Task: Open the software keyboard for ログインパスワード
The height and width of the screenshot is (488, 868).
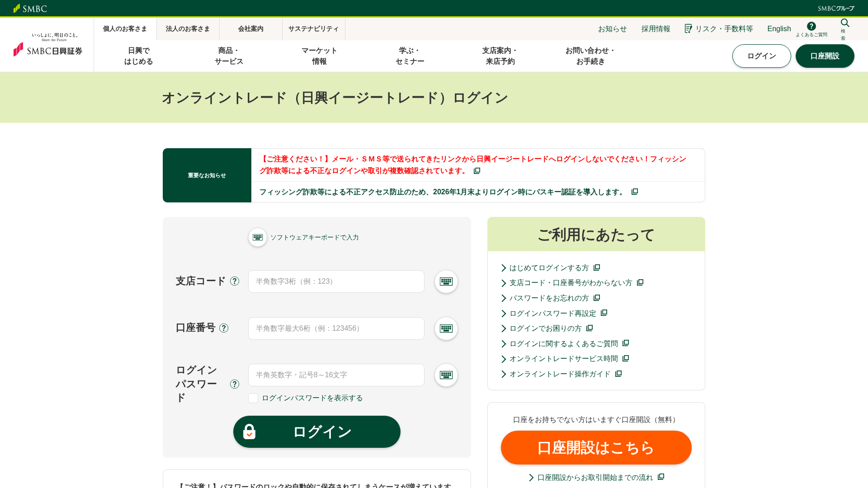Action: [x=446, y=375]
